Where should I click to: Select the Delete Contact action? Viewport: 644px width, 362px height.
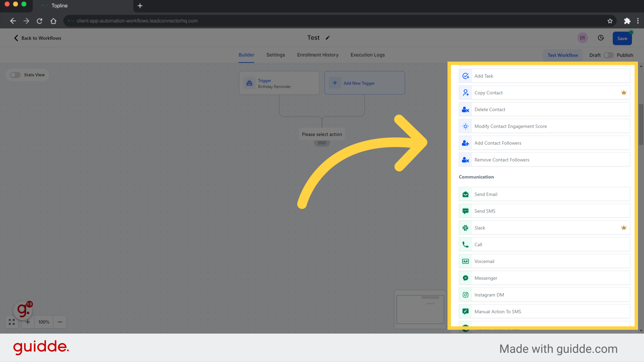(x=544, y=110)
